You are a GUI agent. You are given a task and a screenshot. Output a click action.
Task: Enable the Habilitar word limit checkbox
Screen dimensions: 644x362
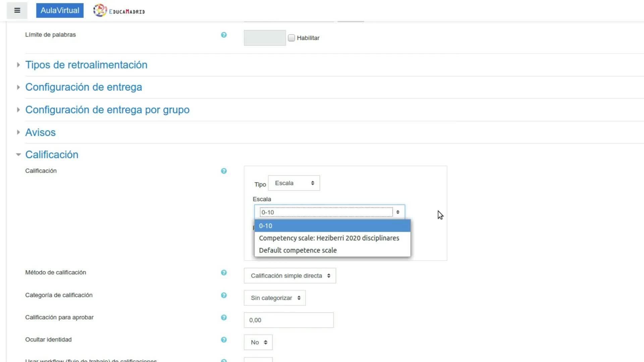click(291, 38)
